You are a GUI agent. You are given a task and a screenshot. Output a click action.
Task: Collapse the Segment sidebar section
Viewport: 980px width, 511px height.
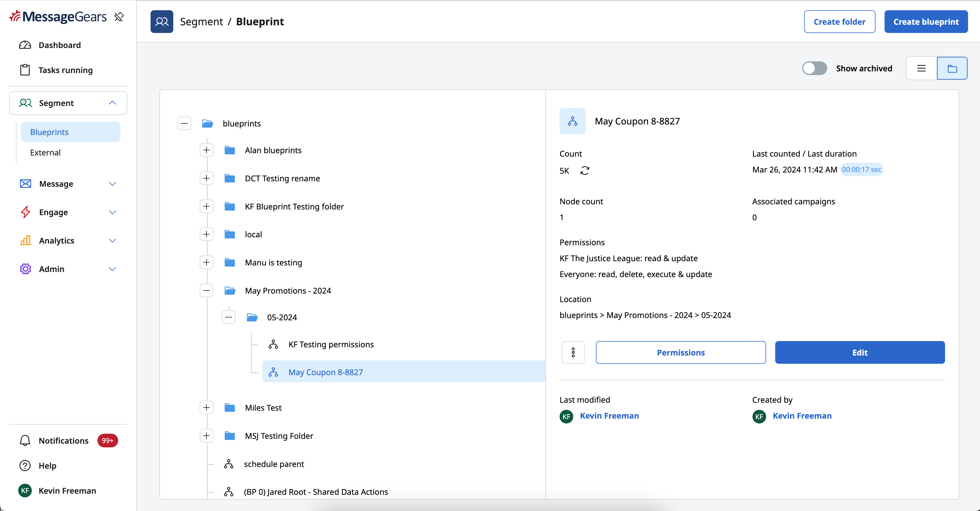tap(112, 103)
